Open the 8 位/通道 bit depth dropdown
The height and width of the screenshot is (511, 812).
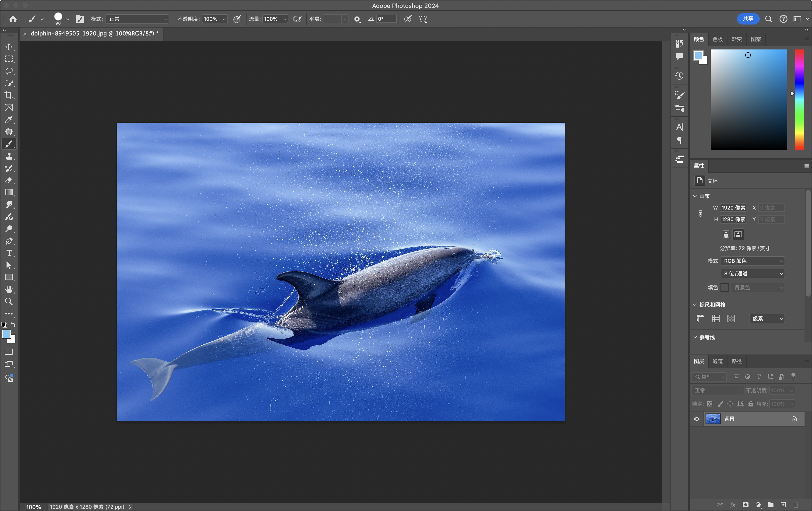752,273
